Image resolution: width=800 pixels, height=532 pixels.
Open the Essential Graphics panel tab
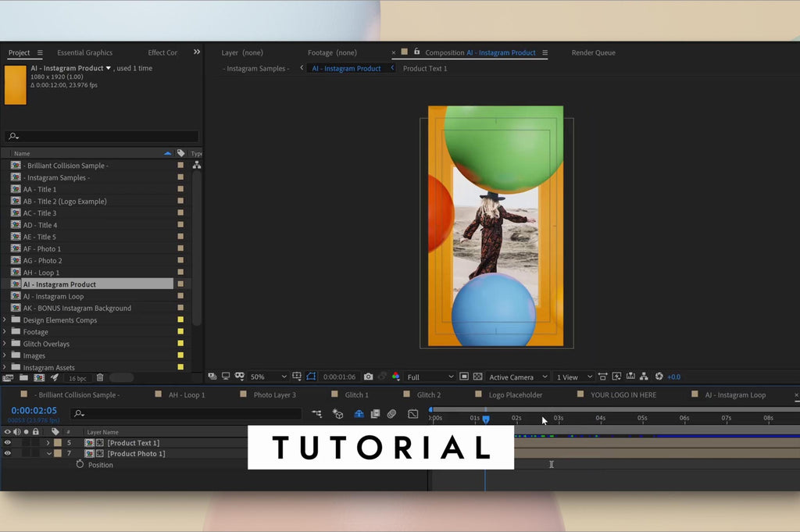[84, 53]
